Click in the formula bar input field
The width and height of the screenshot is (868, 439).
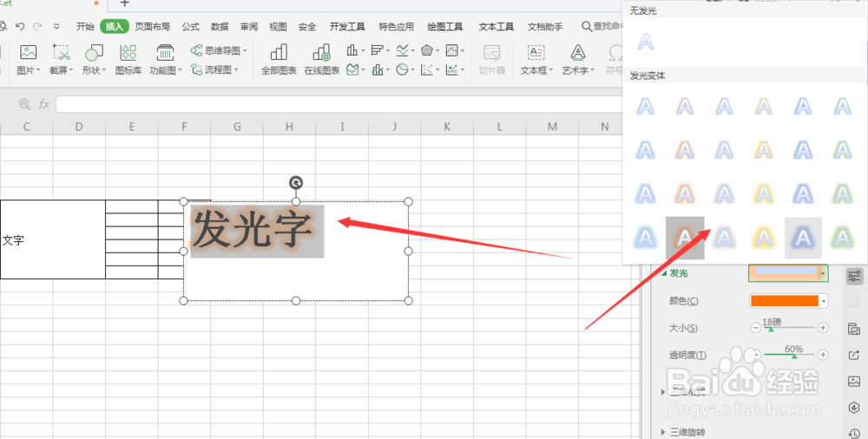[339, 104]
